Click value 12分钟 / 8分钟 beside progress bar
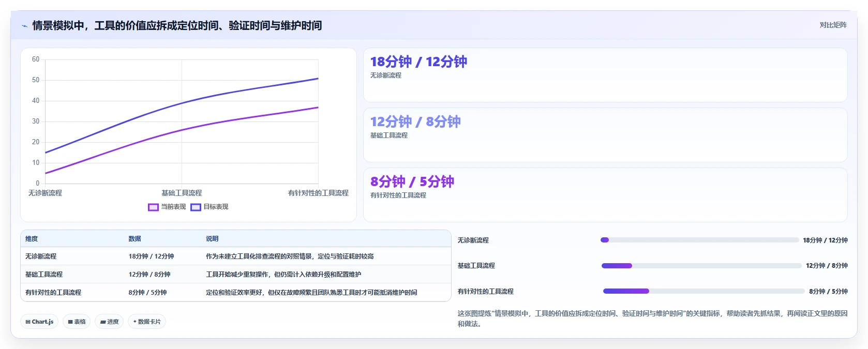This screenshot has height=349, width=868. 827,266
